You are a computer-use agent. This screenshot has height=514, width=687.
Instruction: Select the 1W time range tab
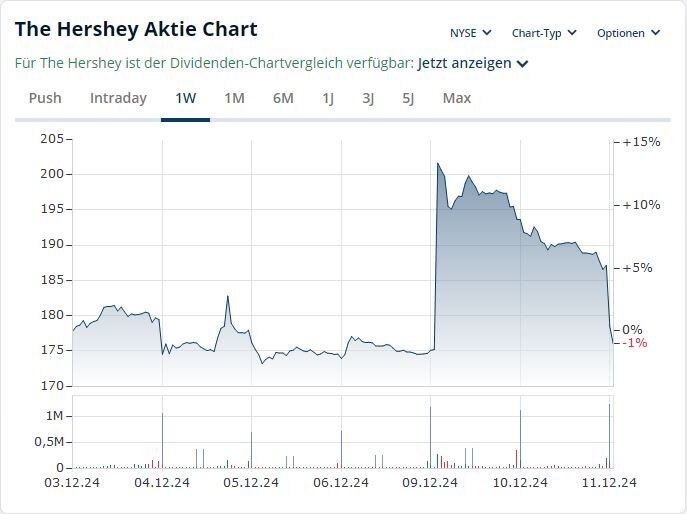pyautogui.click(x=185, y=98)
